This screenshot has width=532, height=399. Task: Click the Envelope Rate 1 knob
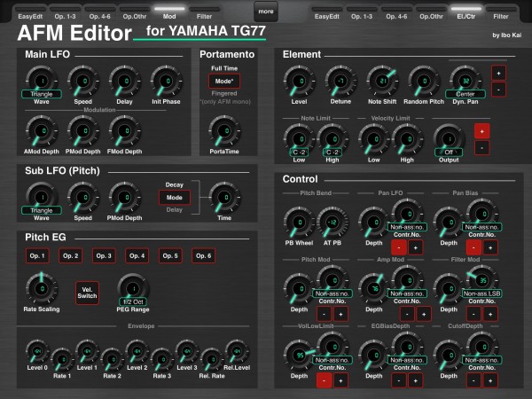62,360
